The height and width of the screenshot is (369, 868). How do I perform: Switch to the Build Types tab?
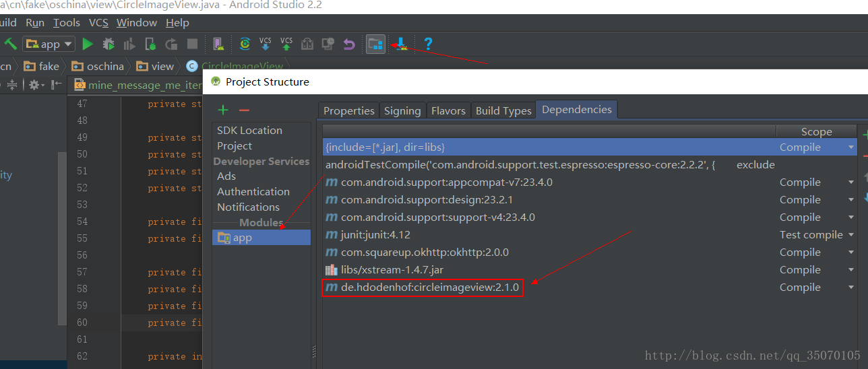click(503, 110)
